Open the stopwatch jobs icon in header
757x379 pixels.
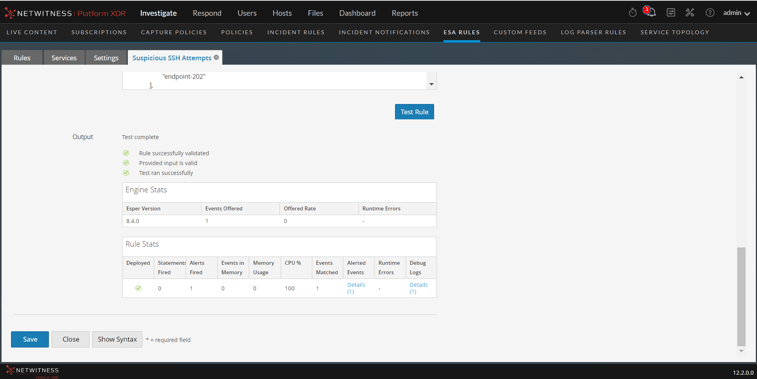pos(632,13)
